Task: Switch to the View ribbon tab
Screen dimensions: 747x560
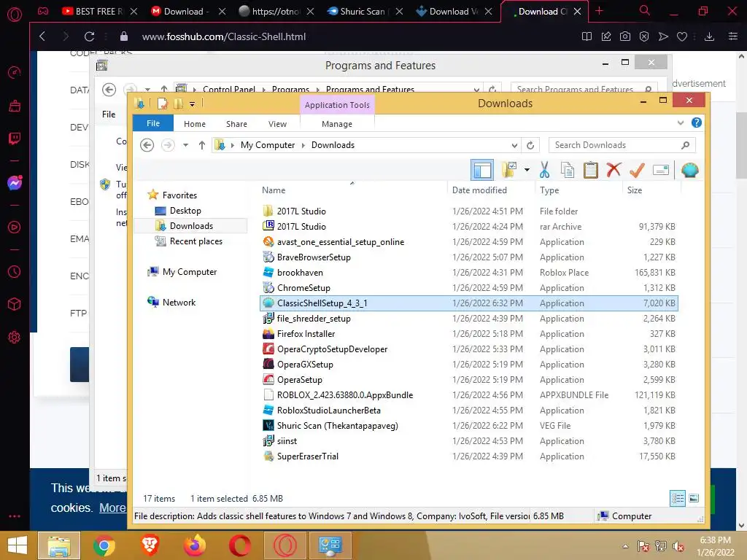Action: (277, 124)
